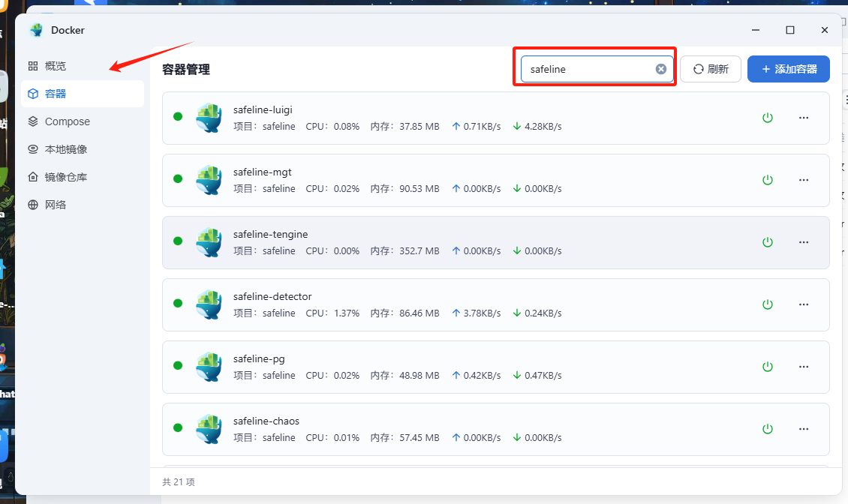
Task: Maximize the Docker window
Action: [x=790, y=30]
